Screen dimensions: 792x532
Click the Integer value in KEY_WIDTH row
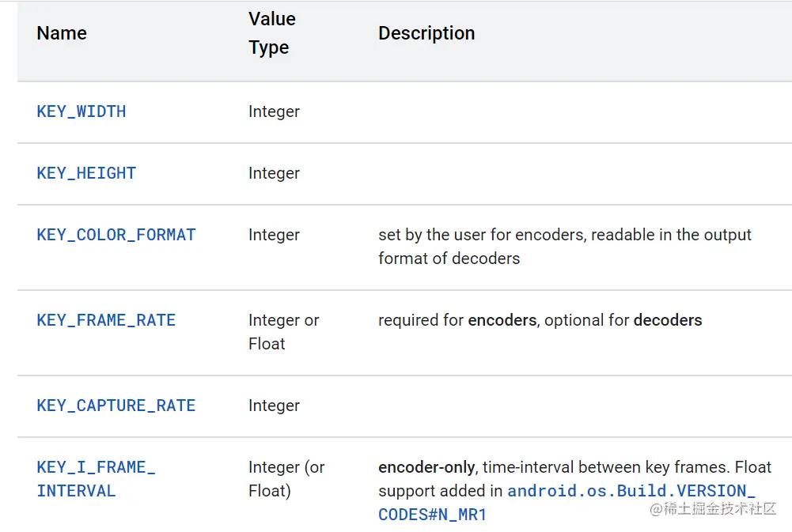[274, 111]
